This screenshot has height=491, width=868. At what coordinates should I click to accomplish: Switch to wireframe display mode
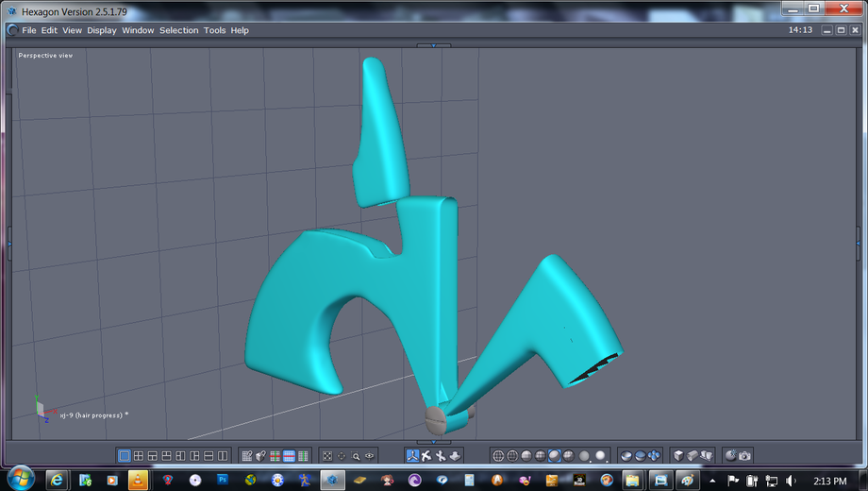pyautogui.click(x=498, y=455)
